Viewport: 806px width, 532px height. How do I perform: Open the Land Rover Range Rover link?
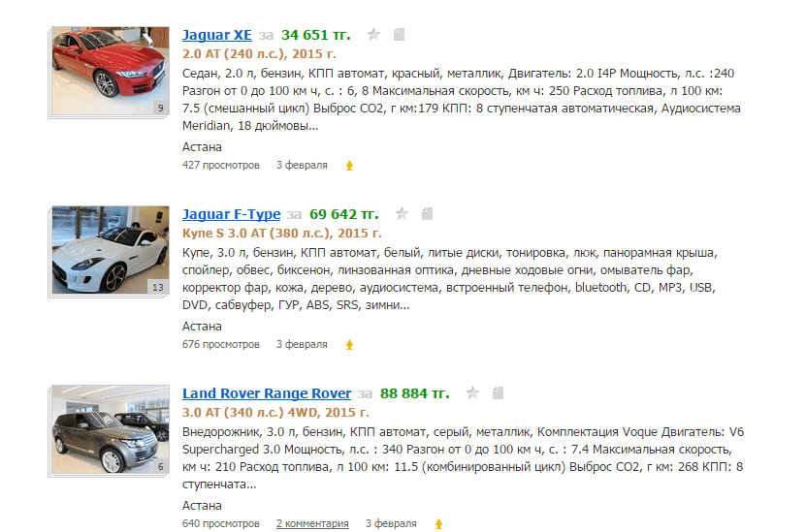(x=267, y=393)
